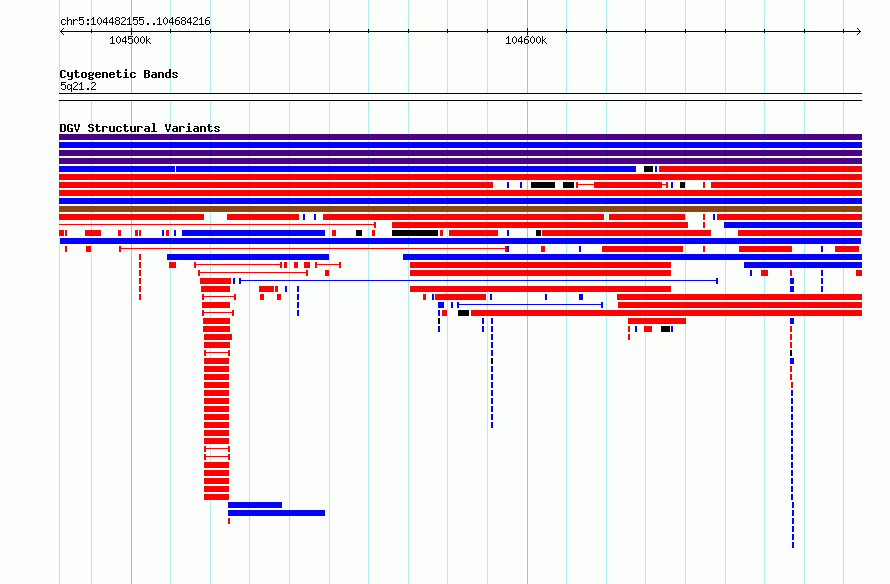
Task: Select the topmost purple structural variant bar
Action: (x=460, y=137)
